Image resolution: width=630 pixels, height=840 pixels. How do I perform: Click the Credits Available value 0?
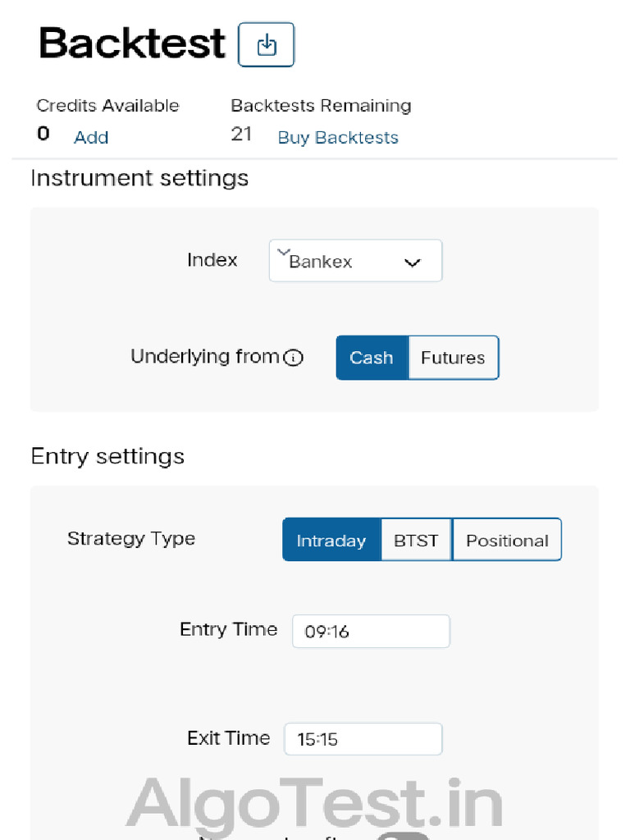pyautogui.click(x=43, y=135)
